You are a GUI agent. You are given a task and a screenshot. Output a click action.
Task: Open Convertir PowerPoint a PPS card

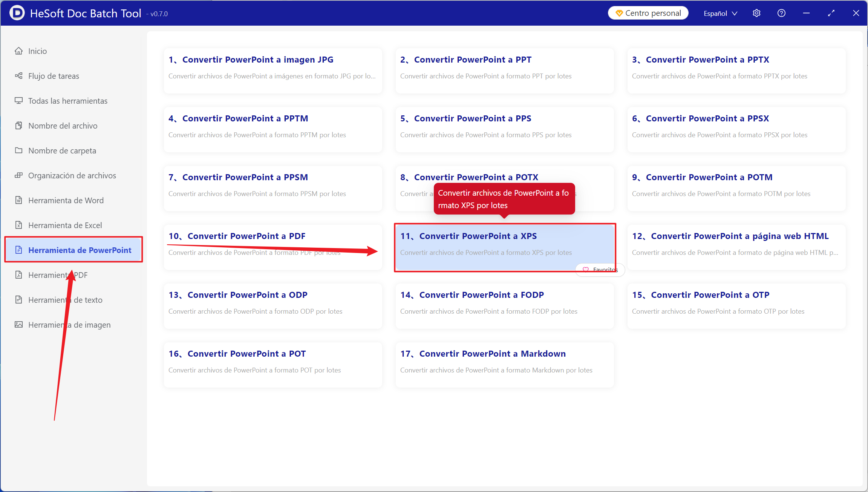tap(505, 129)
